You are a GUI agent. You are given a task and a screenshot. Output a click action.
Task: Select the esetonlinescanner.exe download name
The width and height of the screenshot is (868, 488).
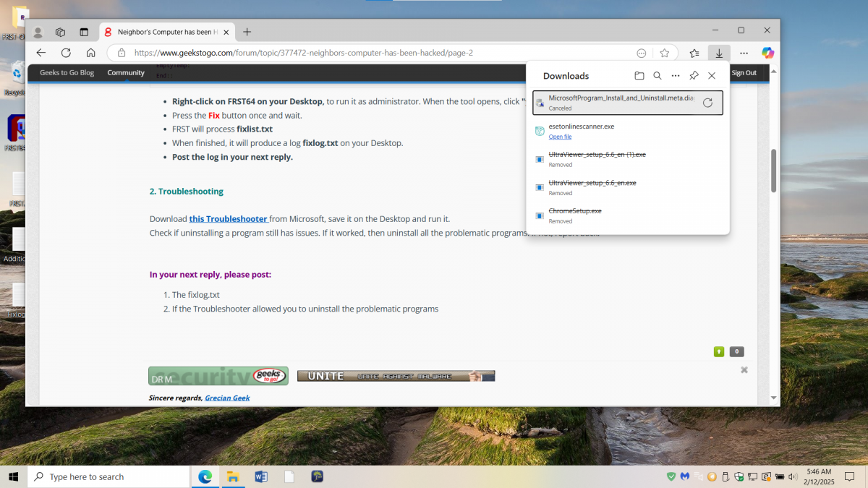[x=581, y=127]
